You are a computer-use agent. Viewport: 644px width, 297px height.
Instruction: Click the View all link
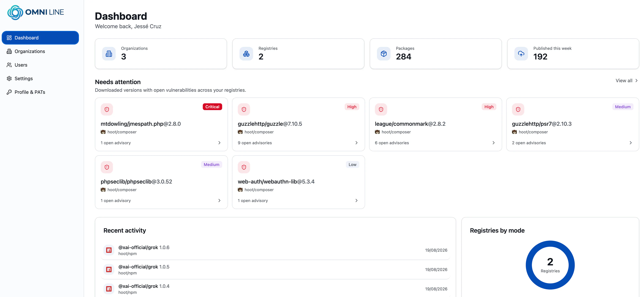pyautogui.click(x=627, y=81)
